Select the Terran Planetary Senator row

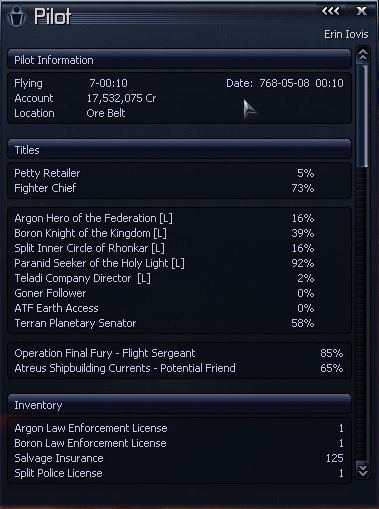179,323
